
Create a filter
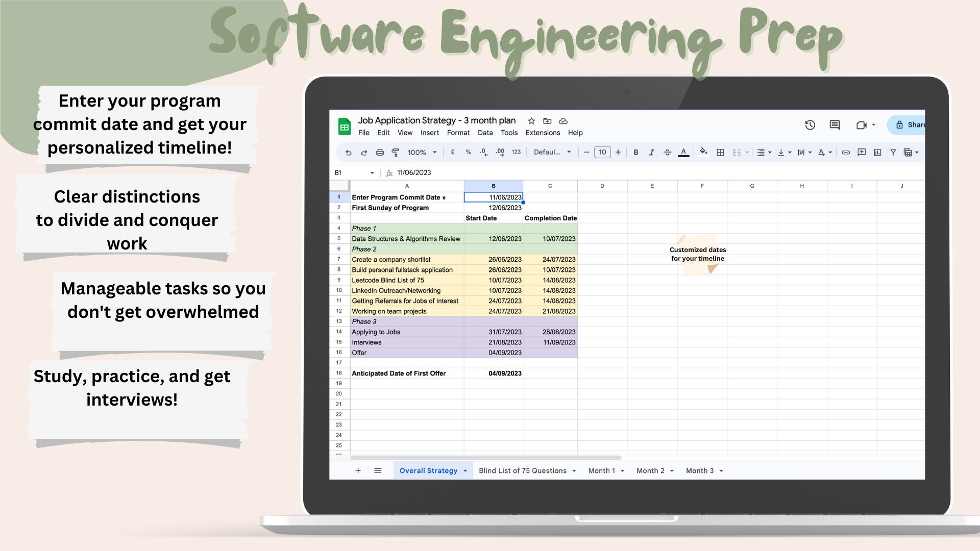pyautogui.click(x=893, y=152)
